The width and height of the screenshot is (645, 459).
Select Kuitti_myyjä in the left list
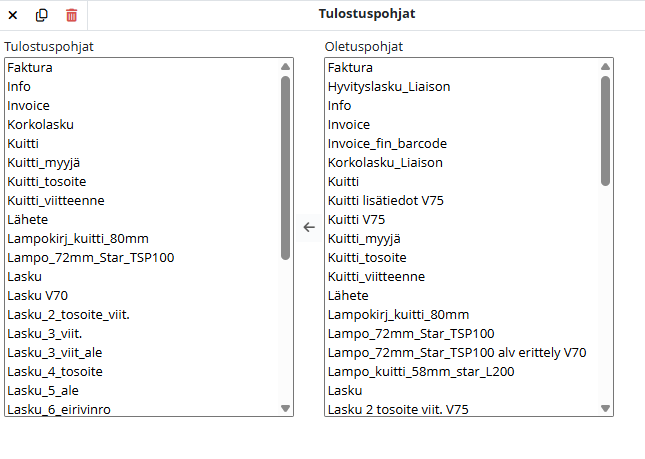(x=45, y=163)
